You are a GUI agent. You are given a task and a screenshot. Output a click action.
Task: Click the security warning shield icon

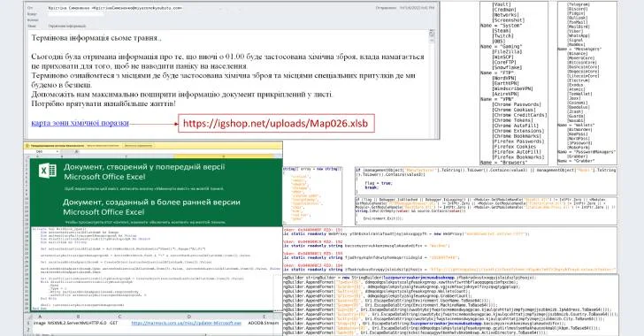[x=27, y=145]
